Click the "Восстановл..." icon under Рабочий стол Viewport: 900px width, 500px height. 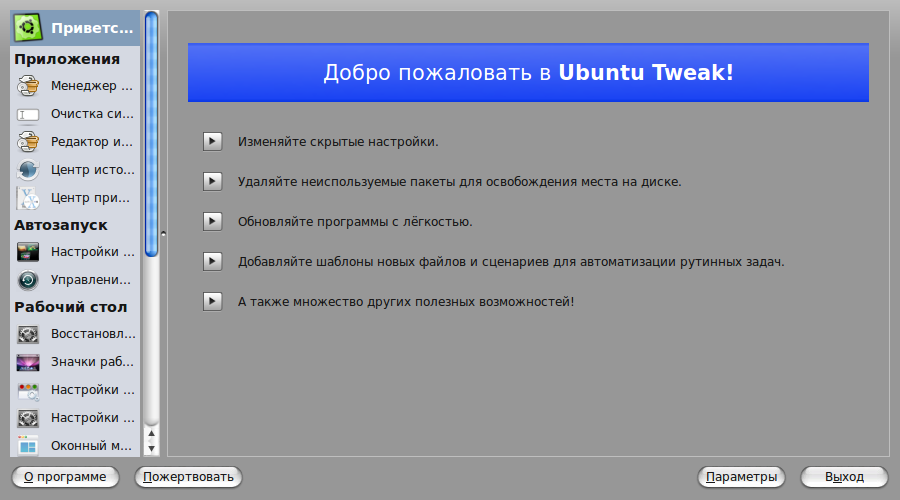pyautogui.click(x=28, y=334)
